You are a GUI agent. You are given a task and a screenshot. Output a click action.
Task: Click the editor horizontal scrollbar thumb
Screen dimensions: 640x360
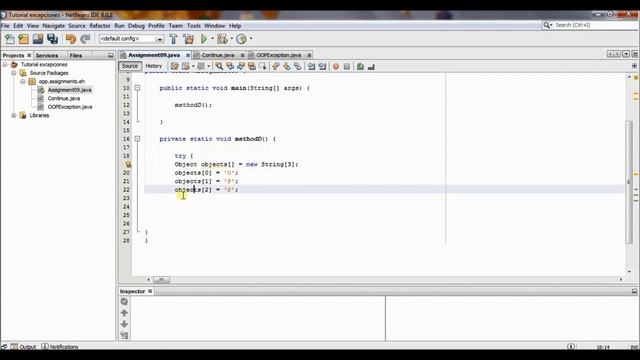(x=161, y=280)
